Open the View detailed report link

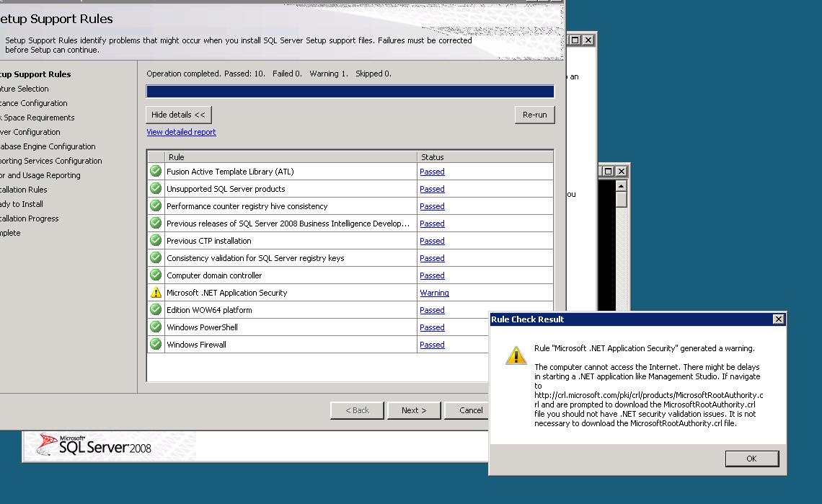tap(181, 132)
